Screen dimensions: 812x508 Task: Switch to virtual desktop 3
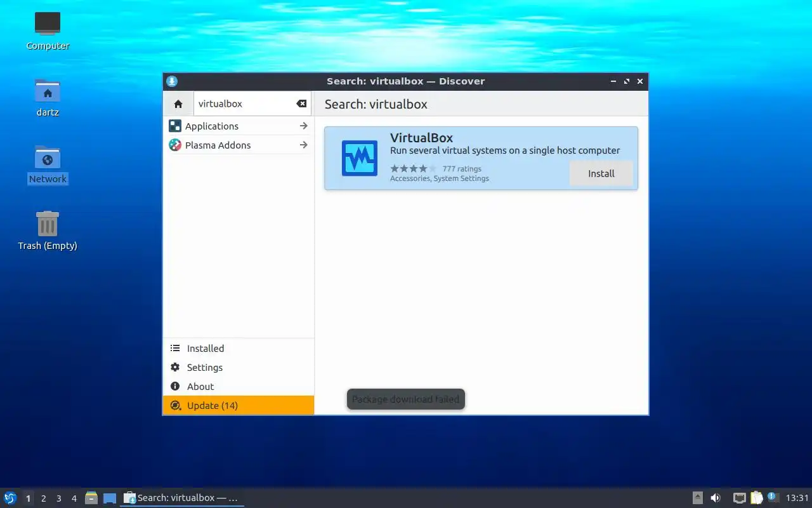[x=58, y=498]
